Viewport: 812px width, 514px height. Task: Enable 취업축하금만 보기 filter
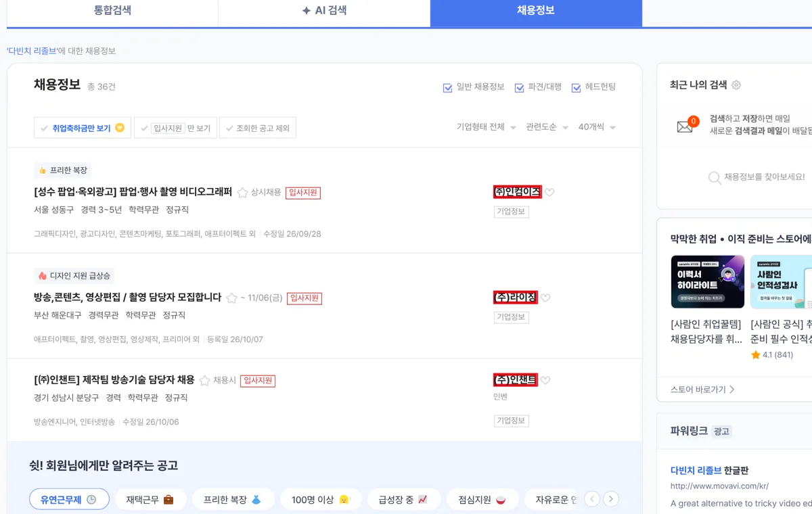pyautogui.click(x=82, y=128)
